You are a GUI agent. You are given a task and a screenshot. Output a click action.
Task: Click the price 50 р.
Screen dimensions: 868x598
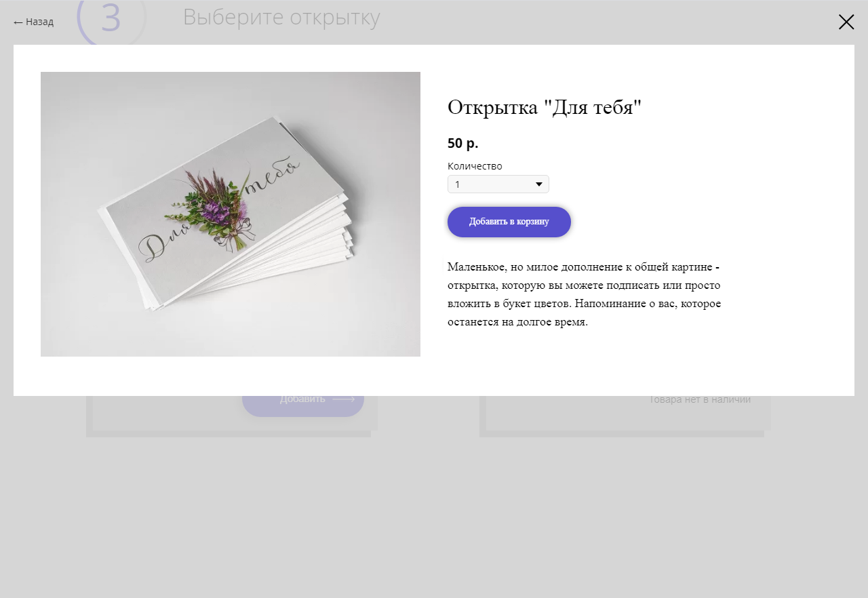pos(463,143)
